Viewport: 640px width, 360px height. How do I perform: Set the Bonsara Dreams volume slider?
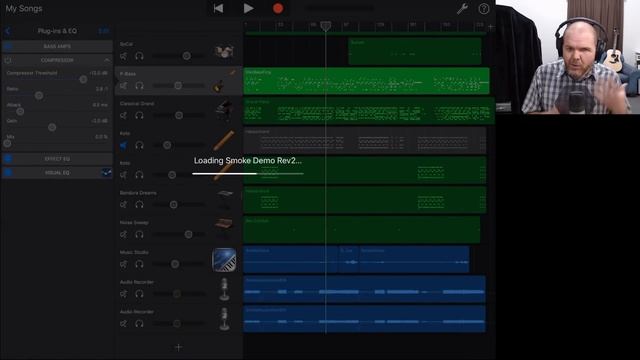click(173, 204)
